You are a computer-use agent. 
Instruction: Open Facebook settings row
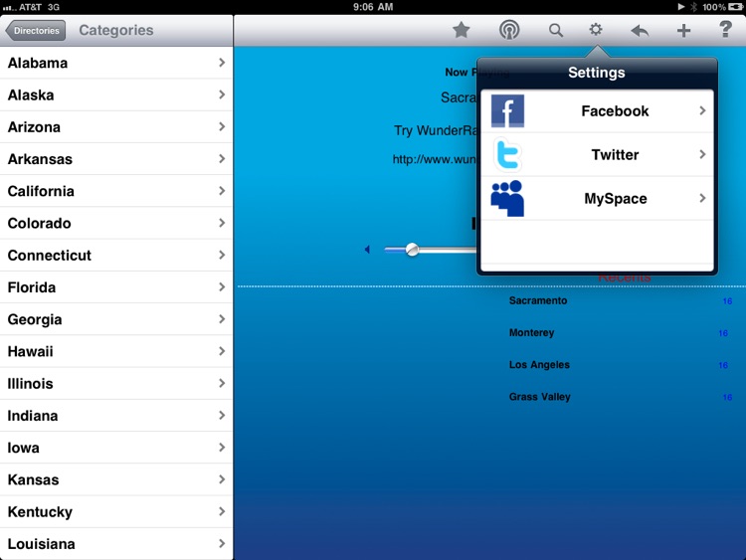[597, 110]
